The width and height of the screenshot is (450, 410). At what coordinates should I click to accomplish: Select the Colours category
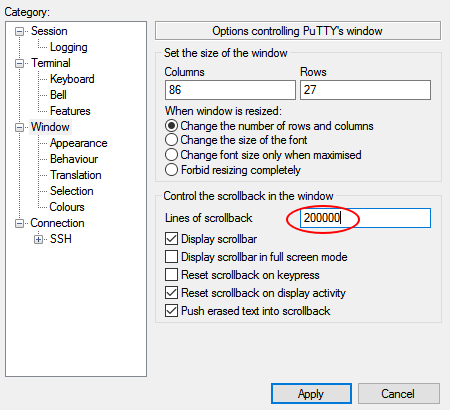click(67, 207)
